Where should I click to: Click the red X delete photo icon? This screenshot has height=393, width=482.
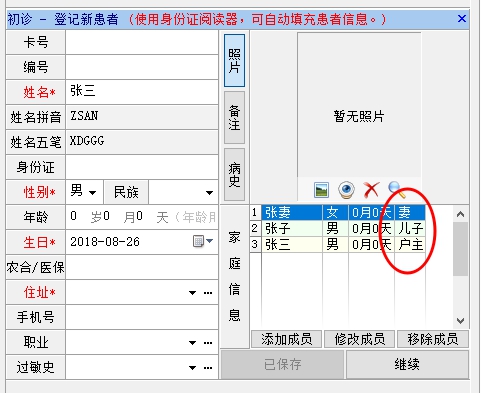[371, 190]
